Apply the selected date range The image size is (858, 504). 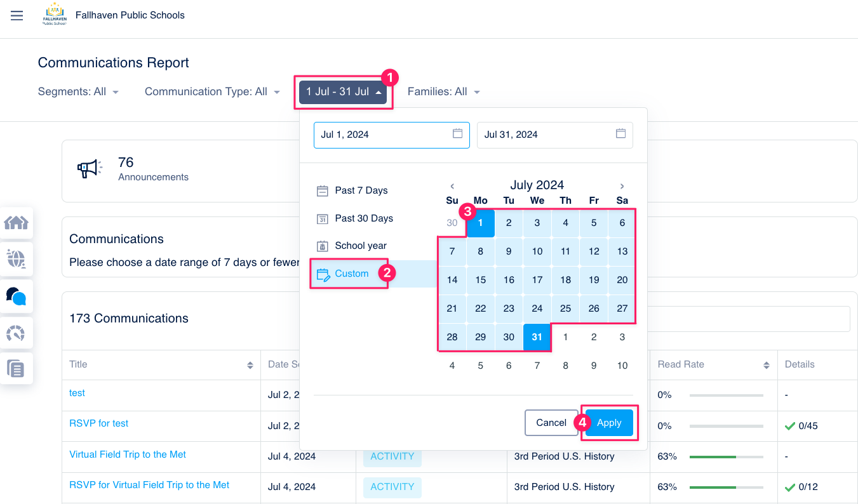609,423
